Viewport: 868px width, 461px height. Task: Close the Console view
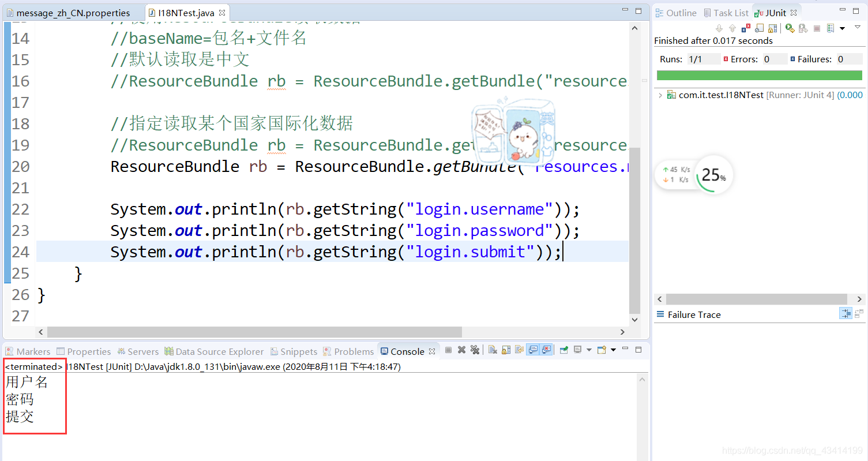pos(431,351)
